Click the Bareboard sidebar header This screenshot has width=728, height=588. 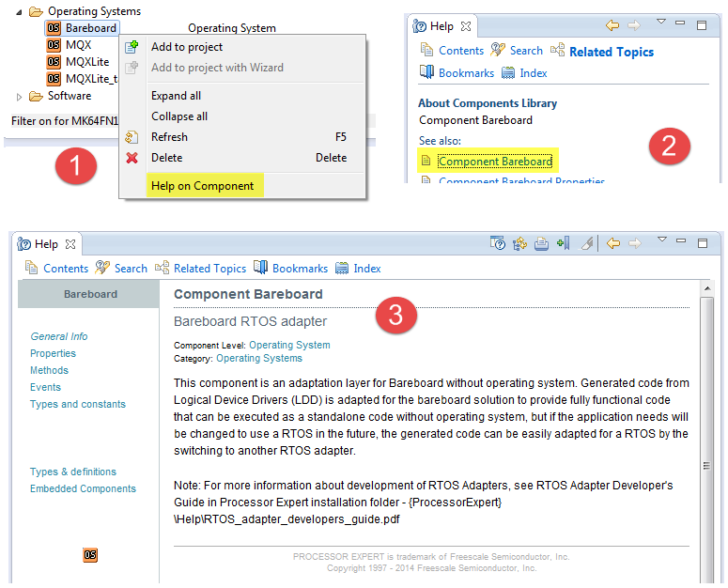pos(90,294)
